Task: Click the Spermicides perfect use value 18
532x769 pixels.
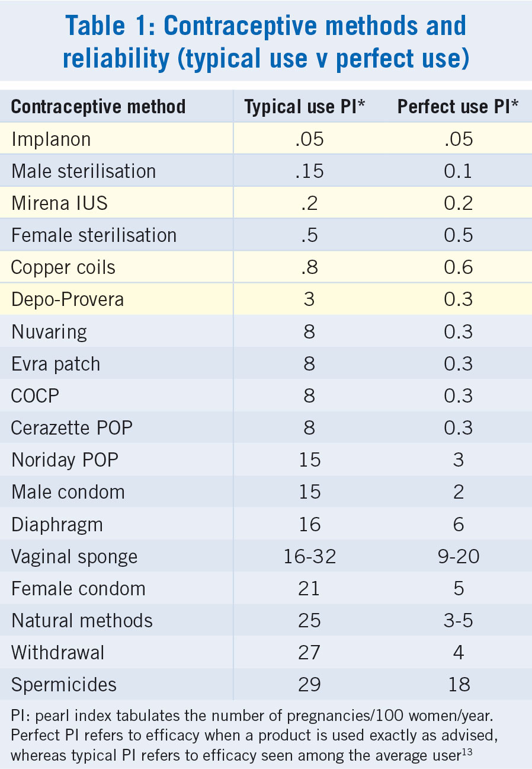Action: pos(460,684)
